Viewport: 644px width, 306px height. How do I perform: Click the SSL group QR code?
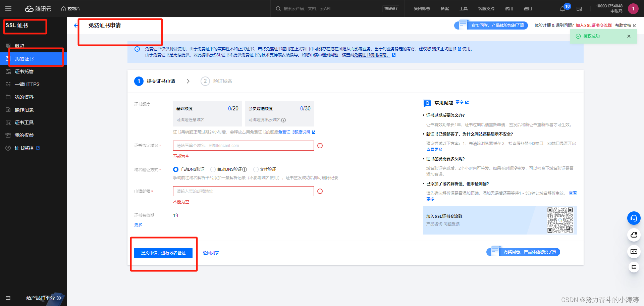tap(560, 220)
